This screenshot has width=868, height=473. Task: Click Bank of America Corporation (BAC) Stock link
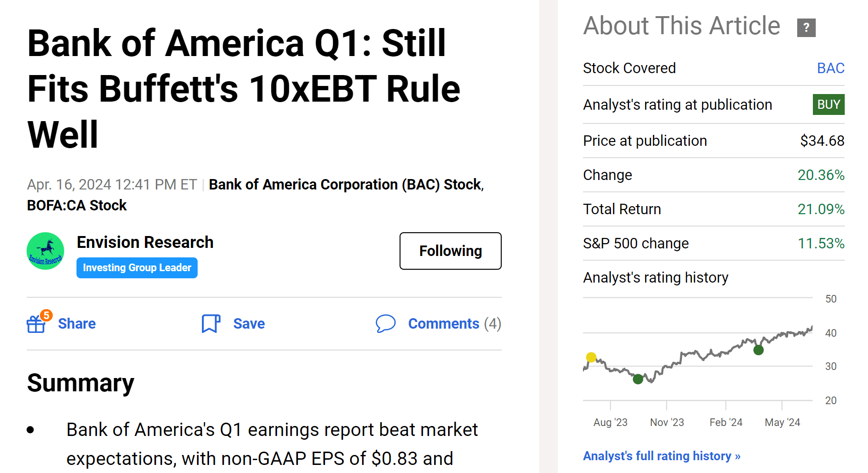(345, 184)
